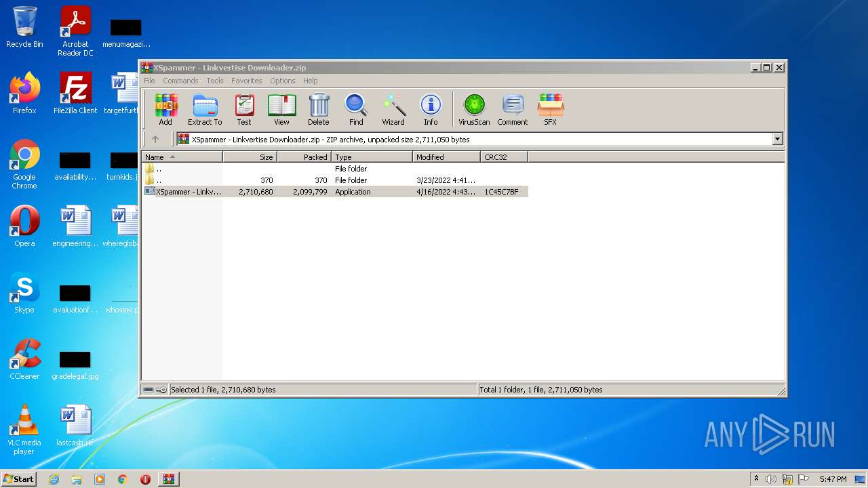Open Google Chrome desktop shortcut

(24, 164)
